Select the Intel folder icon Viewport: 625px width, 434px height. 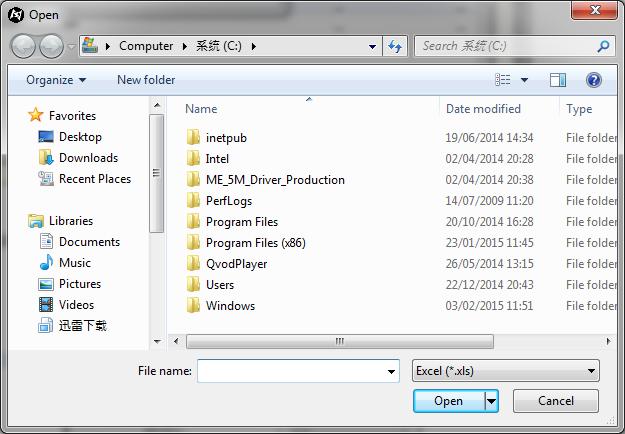(x=193, y=159)
